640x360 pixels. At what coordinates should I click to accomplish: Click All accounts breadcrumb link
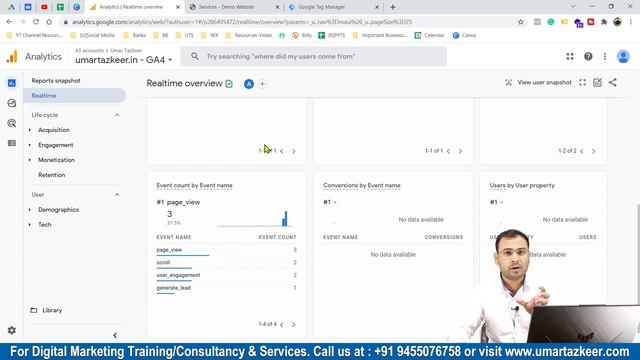(x=89, y=51)
